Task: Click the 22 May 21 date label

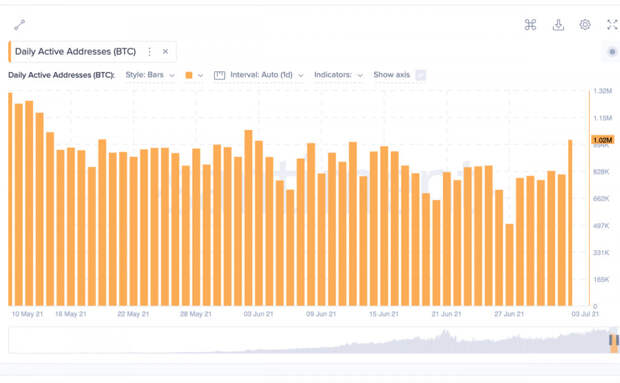Action: [133, 314]
